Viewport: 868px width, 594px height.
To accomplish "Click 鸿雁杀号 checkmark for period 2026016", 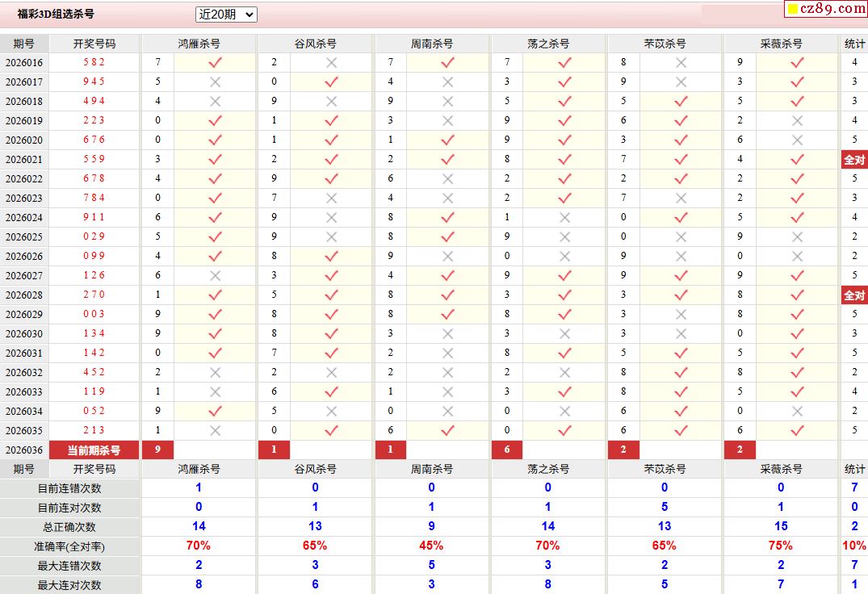I will tap(215, 62).
